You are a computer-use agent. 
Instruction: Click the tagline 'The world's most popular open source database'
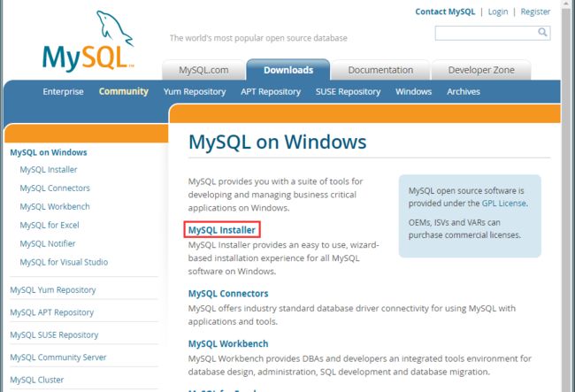[x=258, y=38]
